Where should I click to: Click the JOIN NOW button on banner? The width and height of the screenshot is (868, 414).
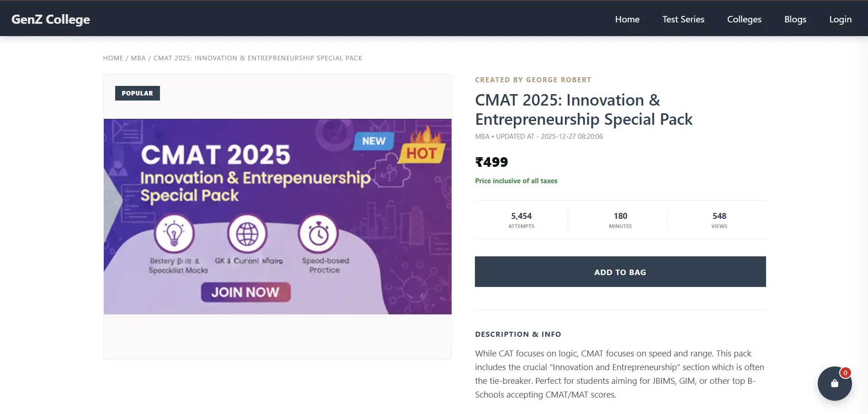245,292
